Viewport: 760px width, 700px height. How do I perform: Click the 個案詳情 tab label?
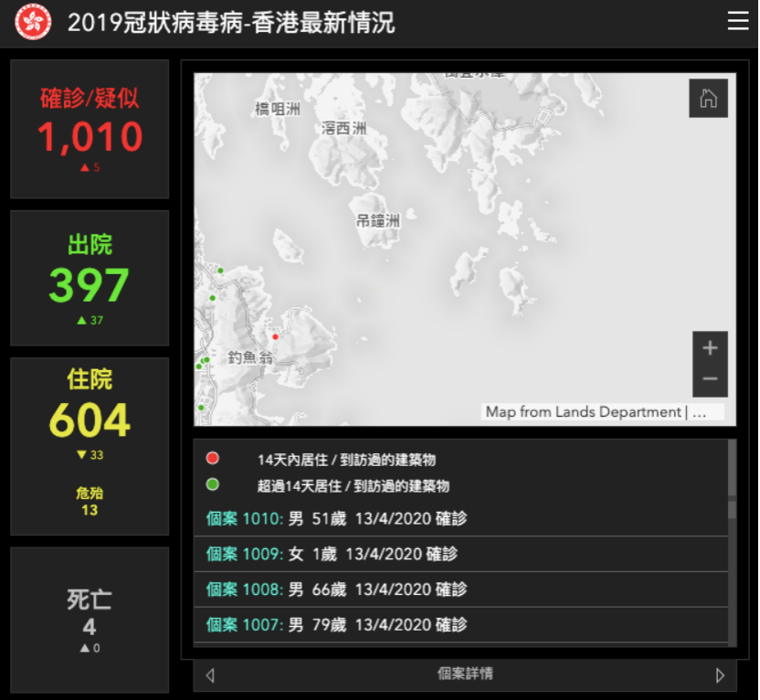click(465, 674)
